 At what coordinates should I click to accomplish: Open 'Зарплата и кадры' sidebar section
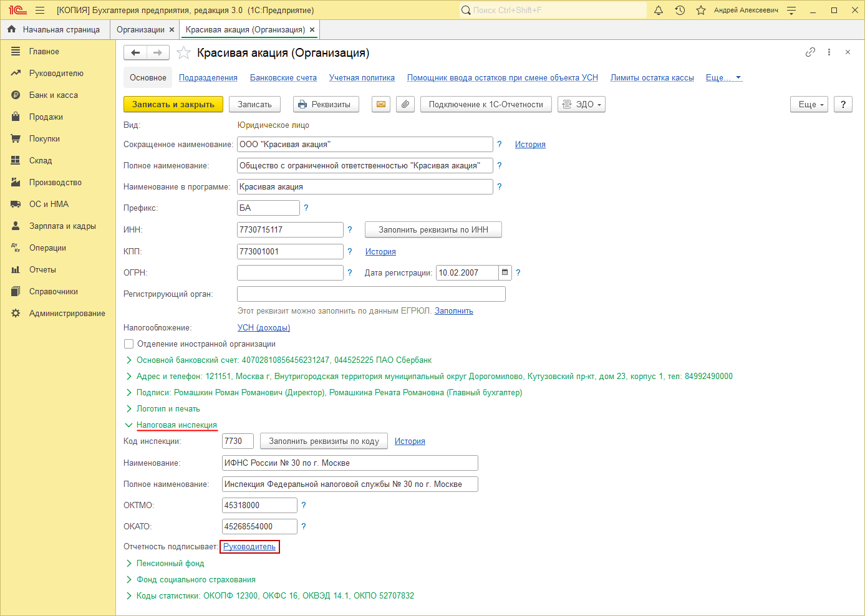(x=62, y=226)
